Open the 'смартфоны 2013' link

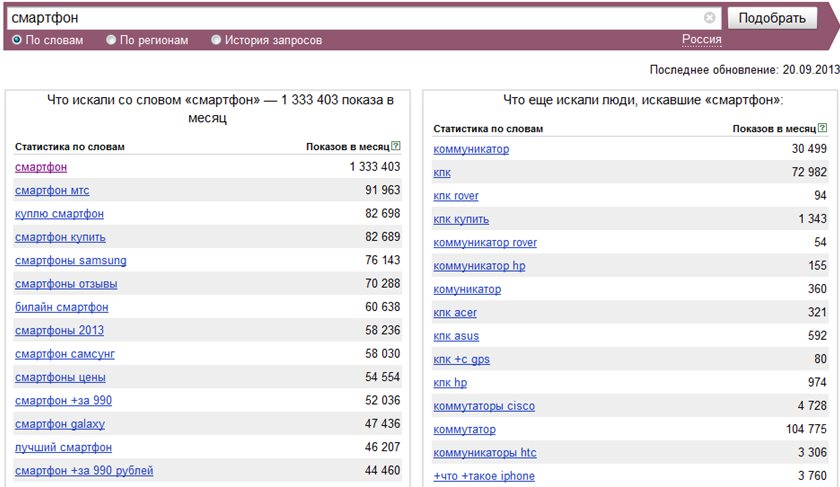(x=59, y=331)
